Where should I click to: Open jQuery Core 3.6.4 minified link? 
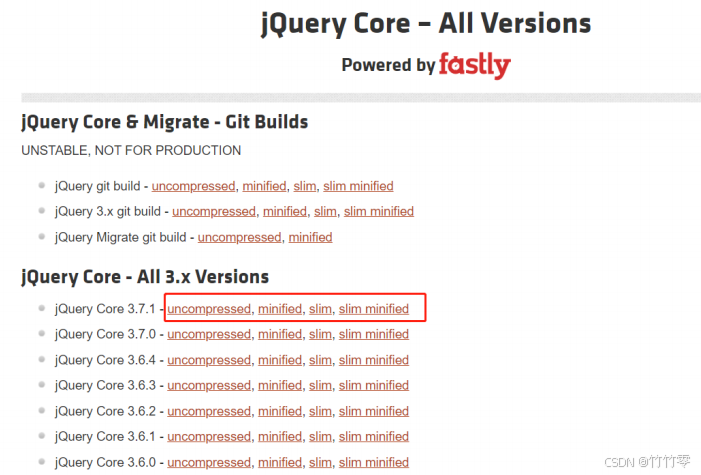[280, 360]
